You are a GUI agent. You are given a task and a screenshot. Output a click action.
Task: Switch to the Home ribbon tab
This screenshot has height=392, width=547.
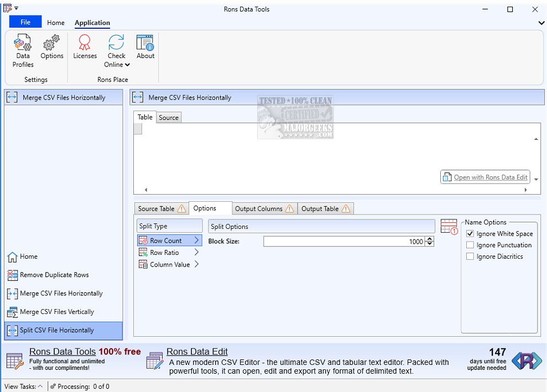56,23
